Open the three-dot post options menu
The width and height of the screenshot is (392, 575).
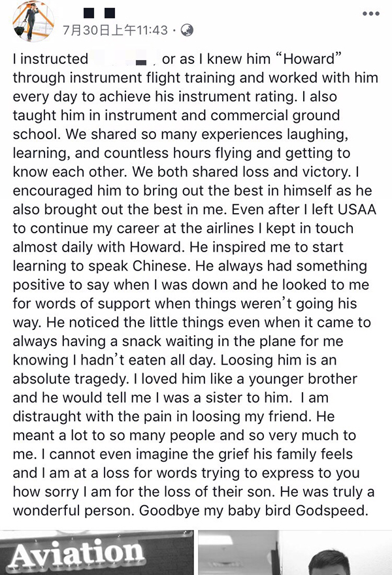click(x=370, y=14)
